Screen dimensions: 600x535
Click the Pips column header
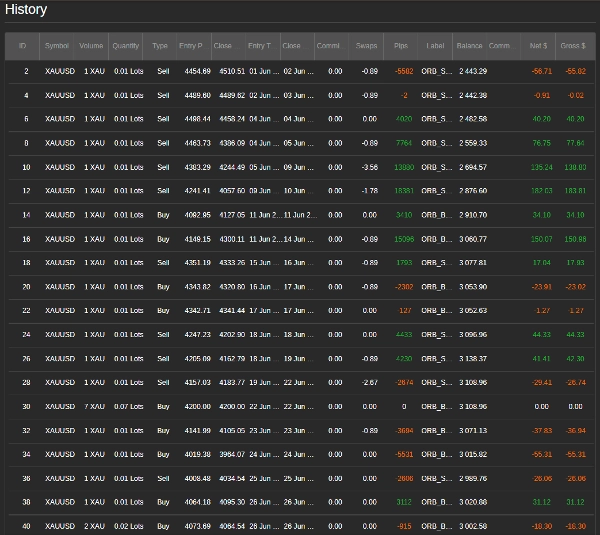(x=401, y=46)
